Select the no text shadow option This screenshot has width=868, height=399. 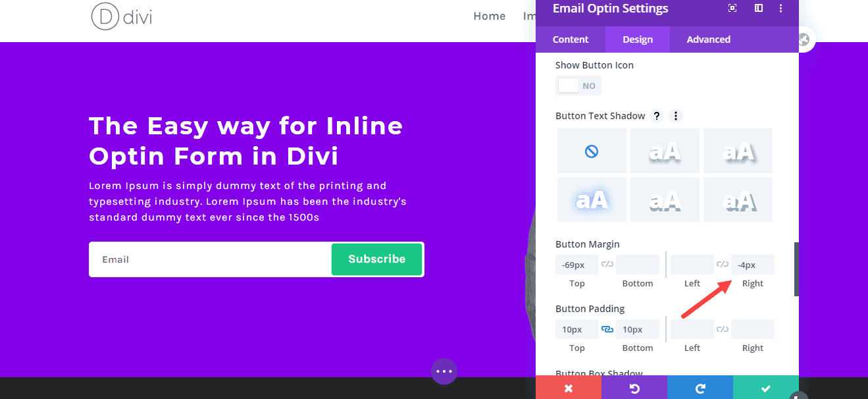pos(592,151)
